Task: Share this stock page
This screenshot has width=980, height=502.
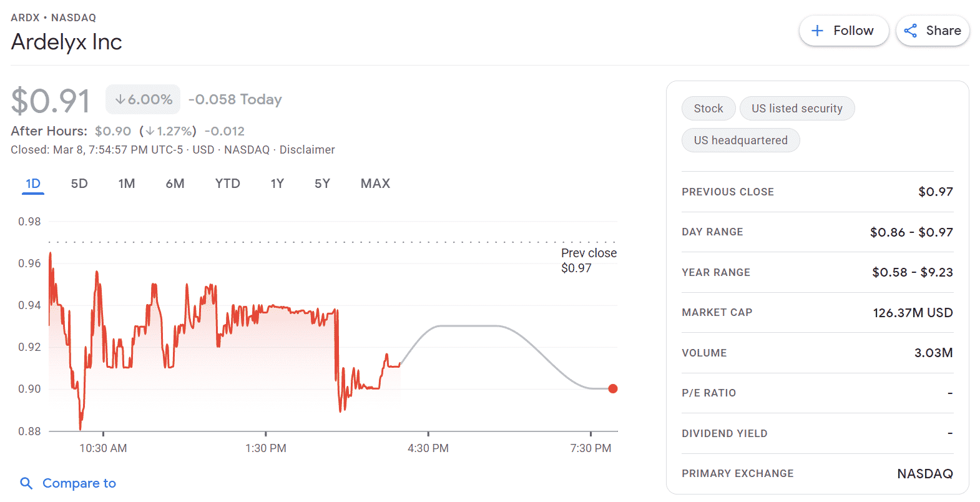Action: point(933,31)
